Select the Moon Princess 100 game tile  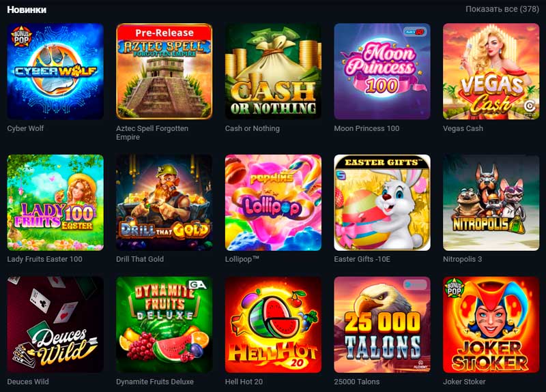tap(382, 72)
